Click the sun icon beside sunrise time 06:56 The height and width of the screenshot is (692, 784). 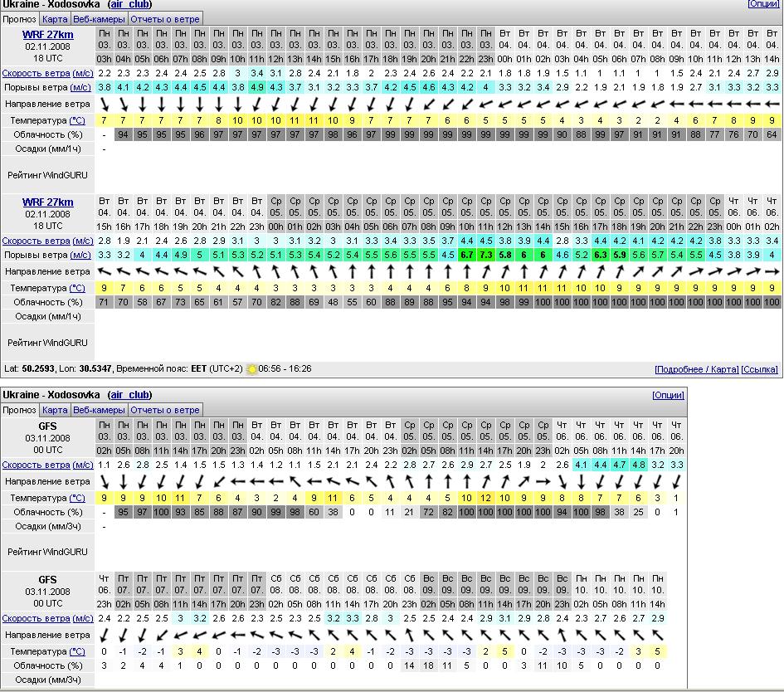tap(252, 369)
